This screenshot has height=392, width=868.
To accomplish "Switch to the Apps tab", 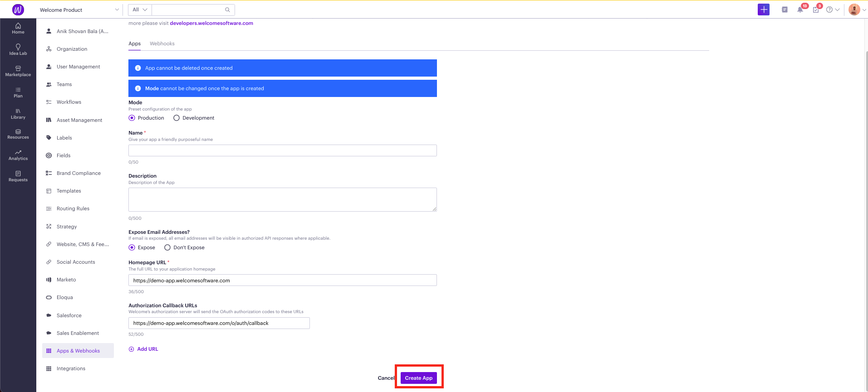I will (134, 44).
